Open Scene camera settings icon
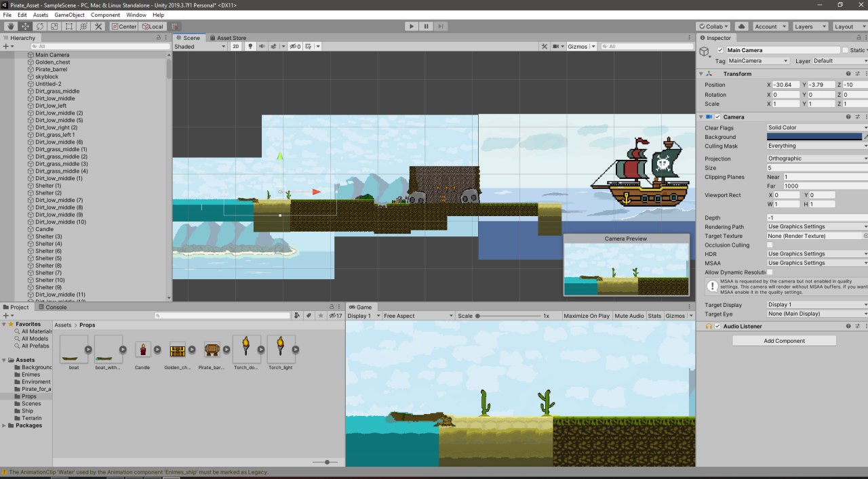Viewport: 868px width, 479px height. [x=557, y=47]
